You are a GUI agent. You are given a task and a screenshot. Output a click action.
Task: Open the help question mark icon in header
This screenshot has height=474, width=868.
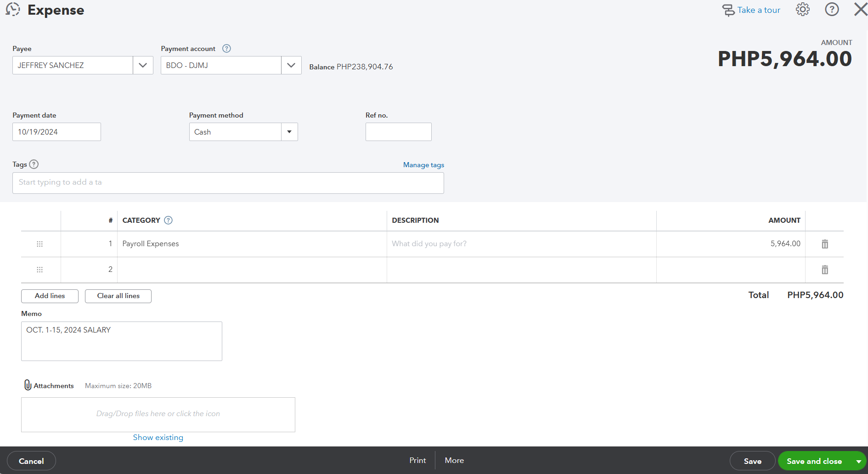click(x=832, y=10)
